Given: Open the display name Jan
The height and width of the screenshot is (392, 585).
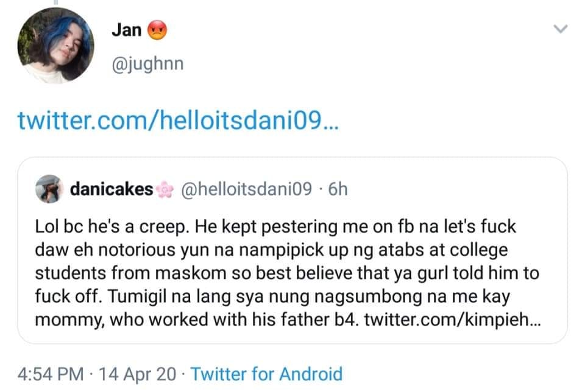Looking at the screenshot, I should click(x=127, y=30).
